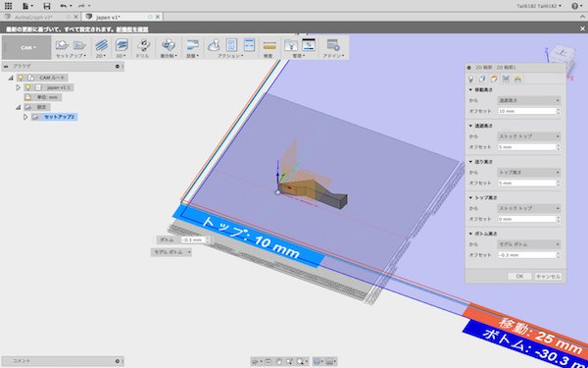Expand the セットアップ2 node

pos(25,117)
